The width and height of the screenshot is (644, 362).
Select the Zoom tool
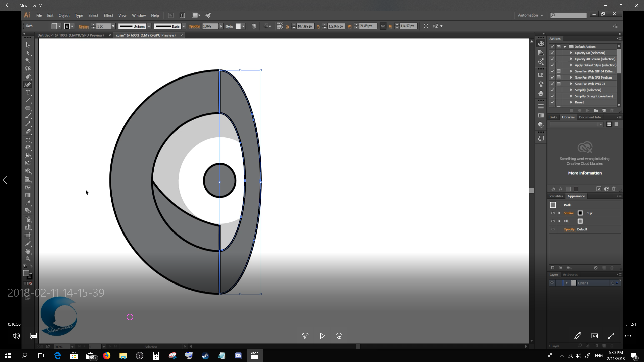tap(28, 259)
